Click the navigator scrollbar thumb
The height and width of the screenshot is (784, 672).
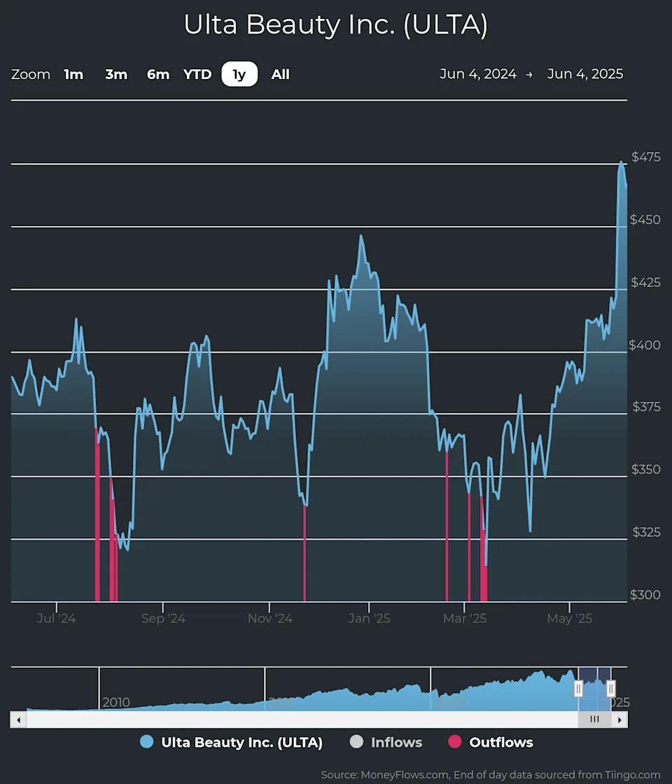(x=594, y=720)
